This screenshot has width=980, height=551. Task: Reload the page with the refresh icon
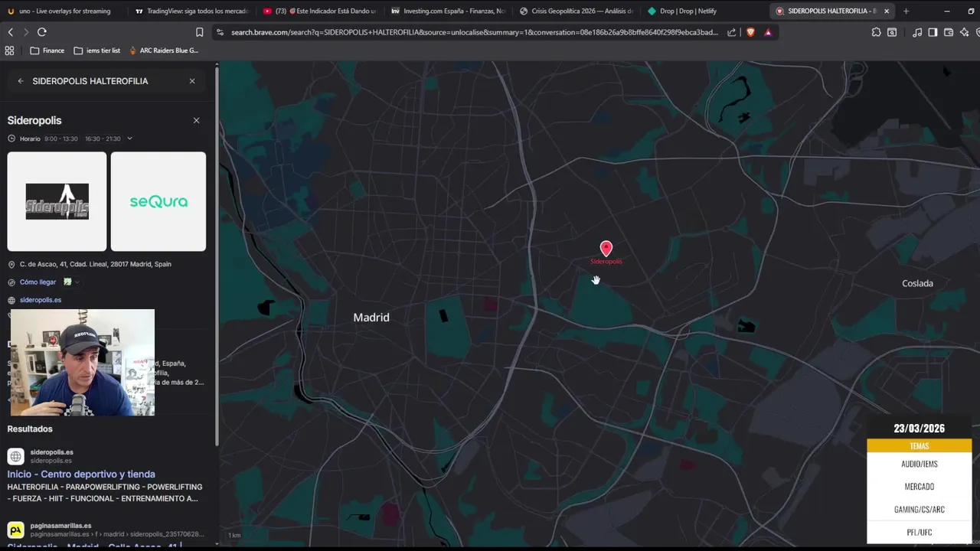42,32
